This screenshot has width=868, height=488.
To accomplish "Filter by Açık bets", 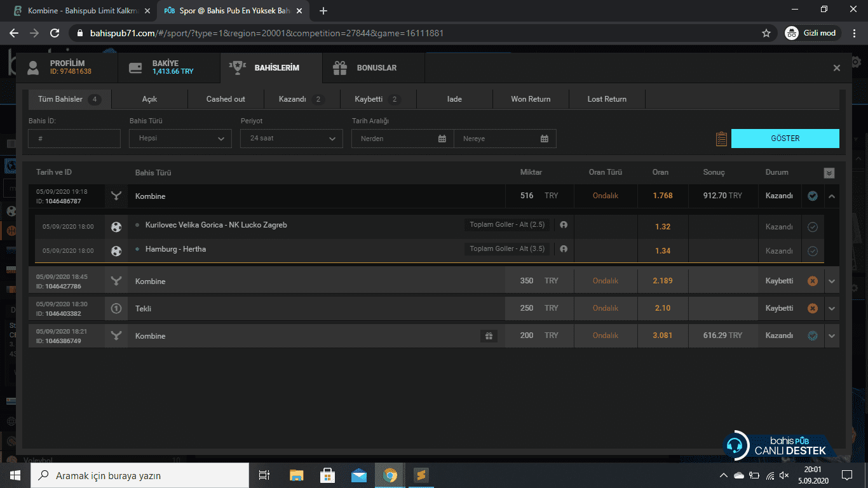I will 149,99.
